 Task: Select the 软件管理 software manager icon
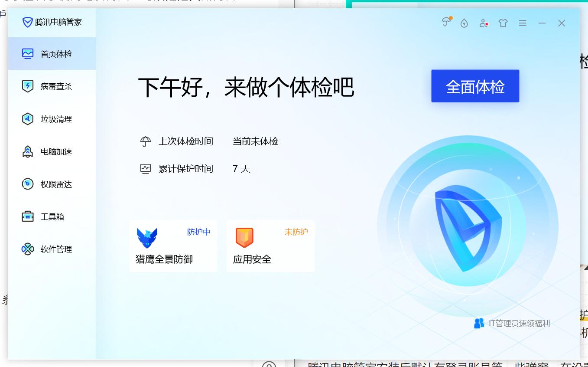pos(28,249)
